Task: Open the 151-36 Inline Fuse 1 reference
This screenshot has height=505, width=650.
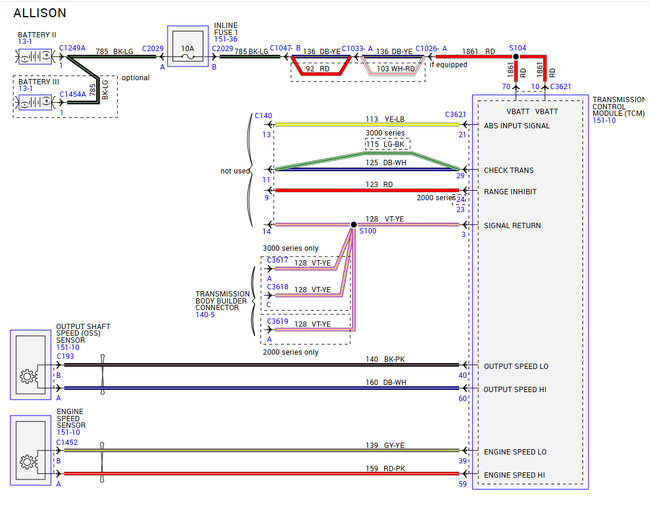Action: pos(226,39)
